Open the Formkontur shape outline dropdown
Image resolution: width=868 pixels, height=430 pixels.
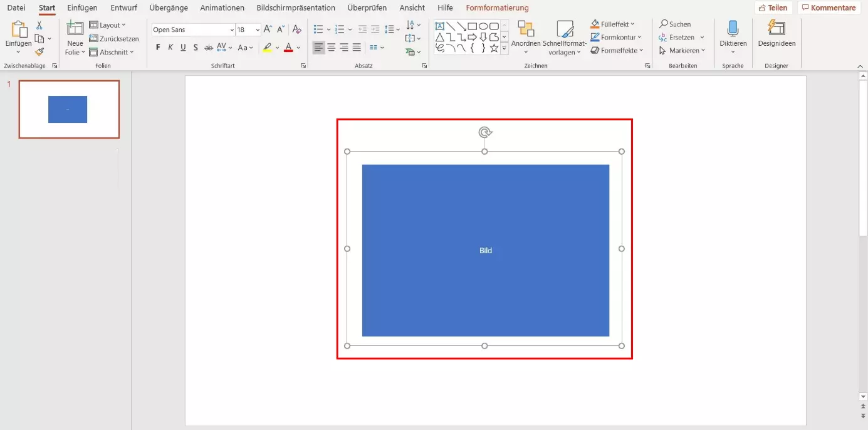617,38
